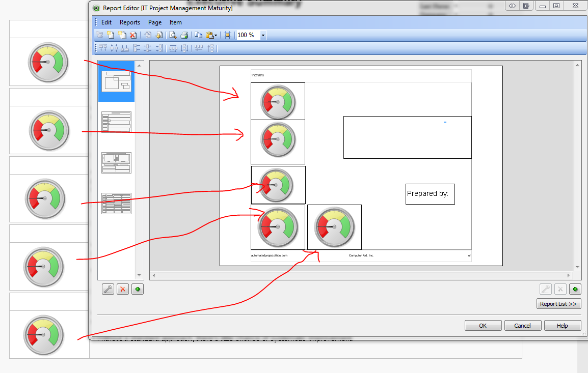The image size is (588, 373).
Task: Click canvas horizontal scrollbar left arrow
Action: (x=154, y=275)
